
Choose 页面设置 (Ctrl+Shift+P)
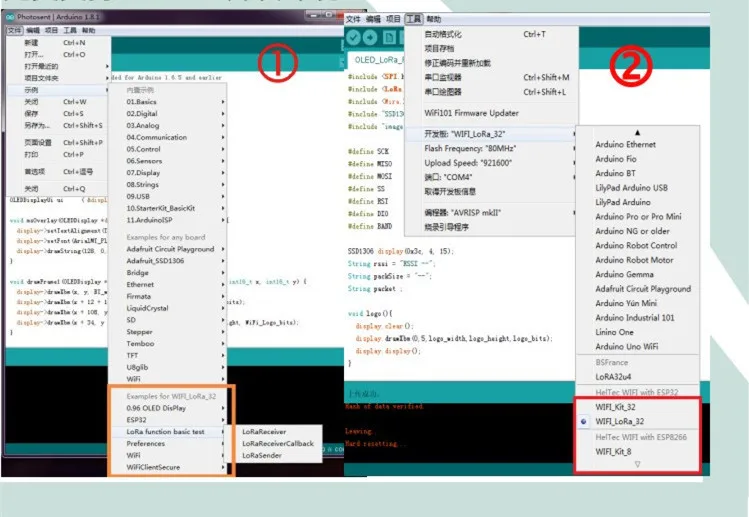click(59, 142)
